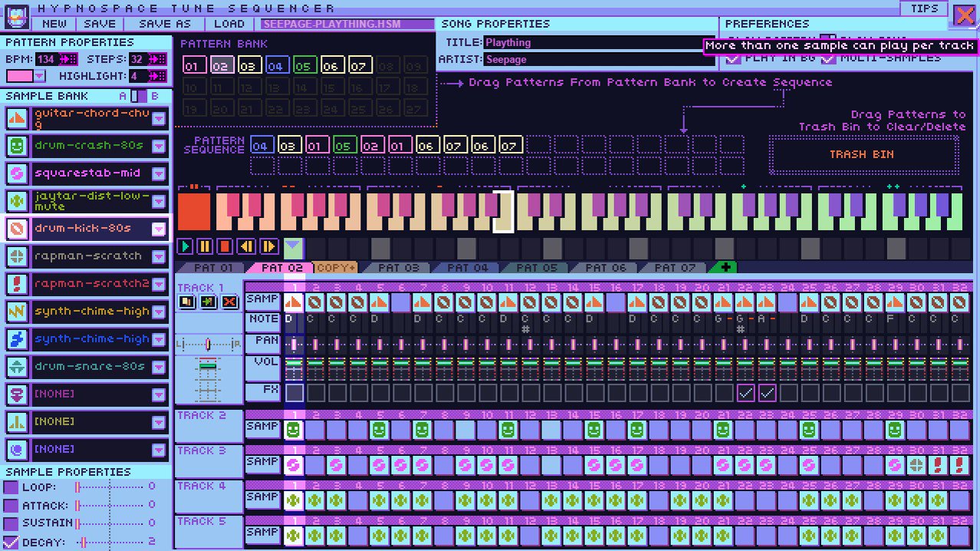Switch to the PAT 05 tab

tap(534, 268)
